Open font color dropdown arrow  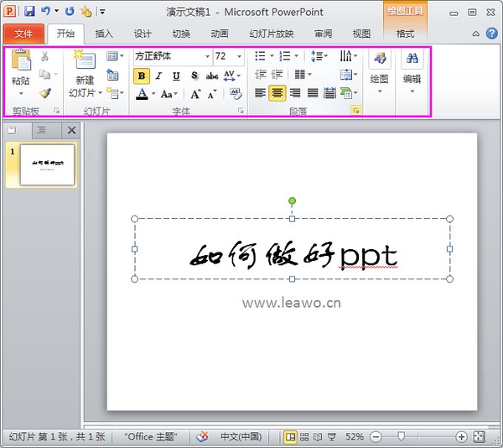tap(153, 94)
